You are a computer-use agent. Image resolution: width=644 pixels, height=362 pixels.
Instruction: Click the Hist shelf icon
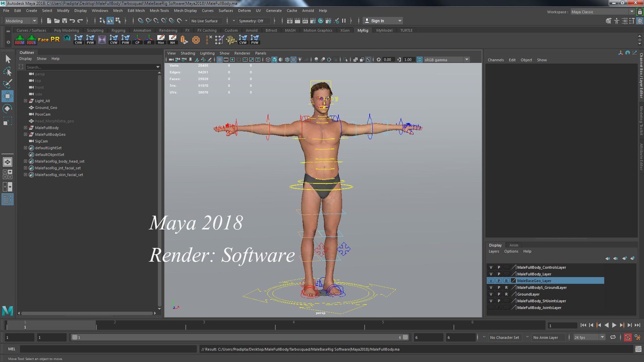click(x=161, y=40)
